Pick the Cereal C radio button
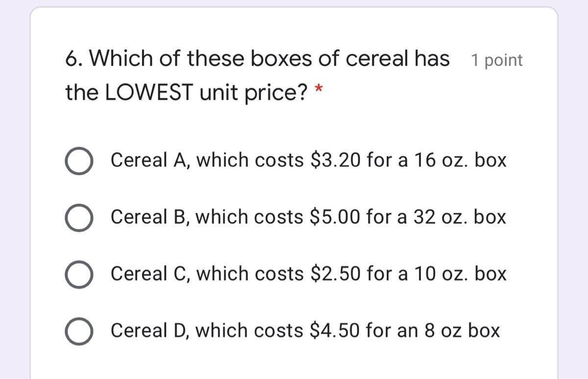 79,274
